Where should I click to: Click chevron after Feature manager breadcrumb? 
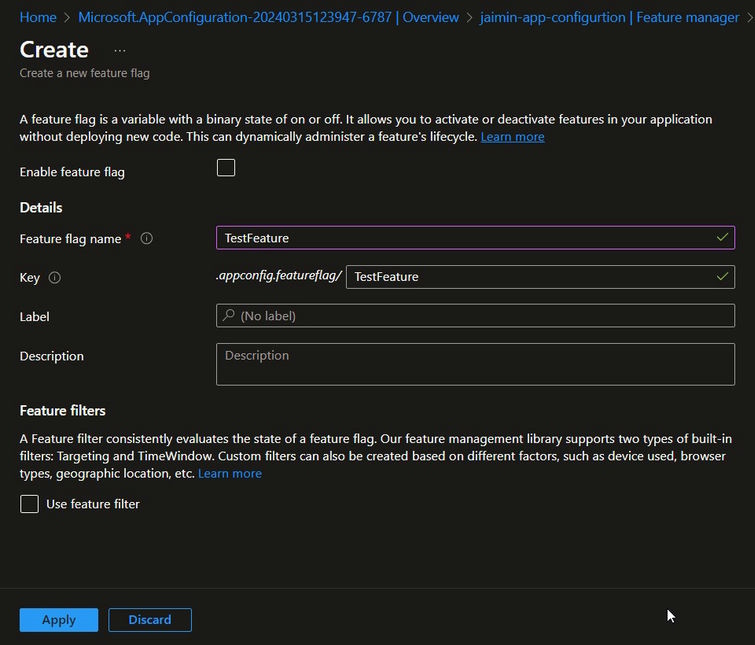[749, 17]
